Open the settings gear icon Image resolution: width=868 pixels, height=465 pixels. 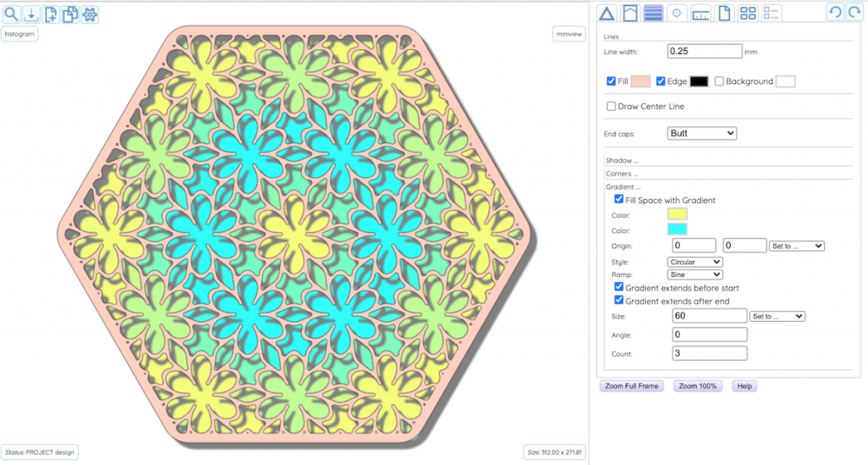click(90, 14)
